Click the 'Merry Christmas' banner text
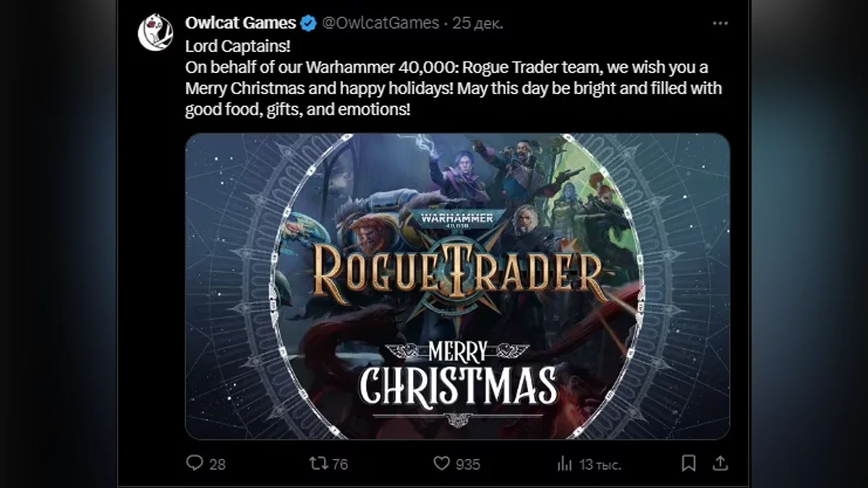Viewport: 868px width, 488px height. pos(457,374)
